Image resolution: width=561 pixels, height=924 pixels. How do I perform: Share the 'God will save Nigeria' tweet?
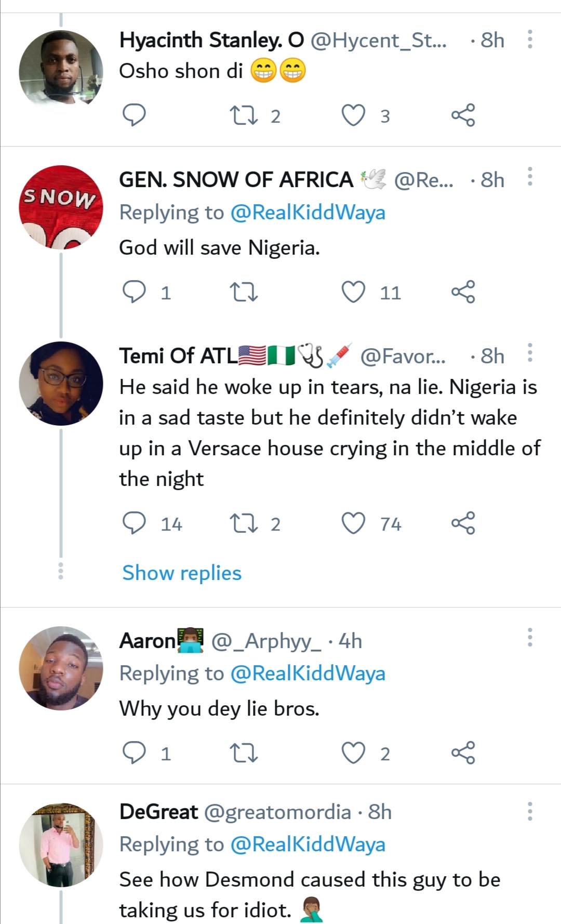[463, 292]
